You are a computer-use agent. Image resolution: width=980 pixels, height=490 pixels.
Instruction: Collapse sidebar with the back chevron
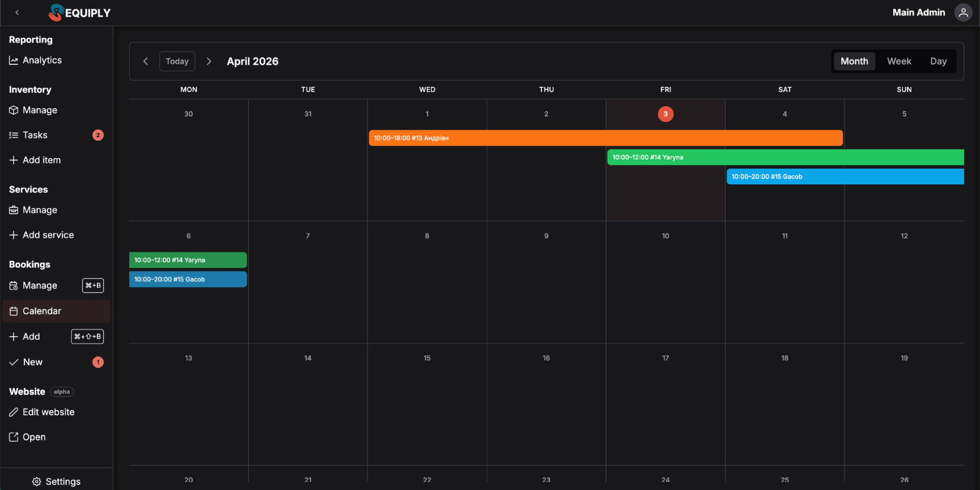17,12
